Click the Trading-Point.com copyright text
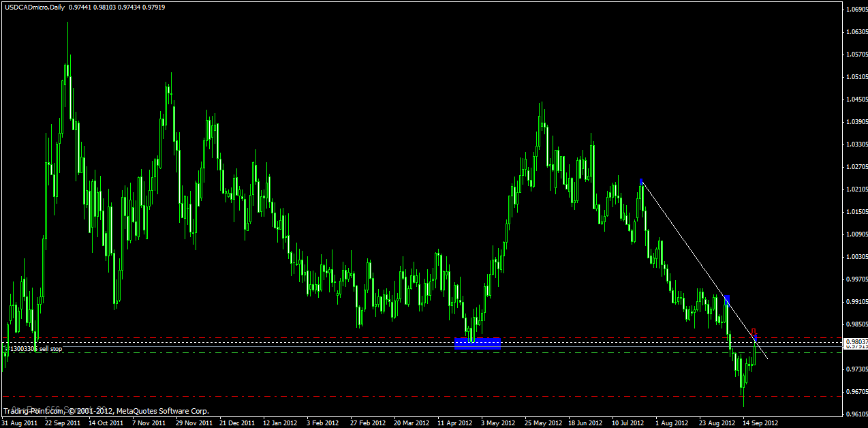The height and width of the screenshot is (428, 868). tap(106, 411)
